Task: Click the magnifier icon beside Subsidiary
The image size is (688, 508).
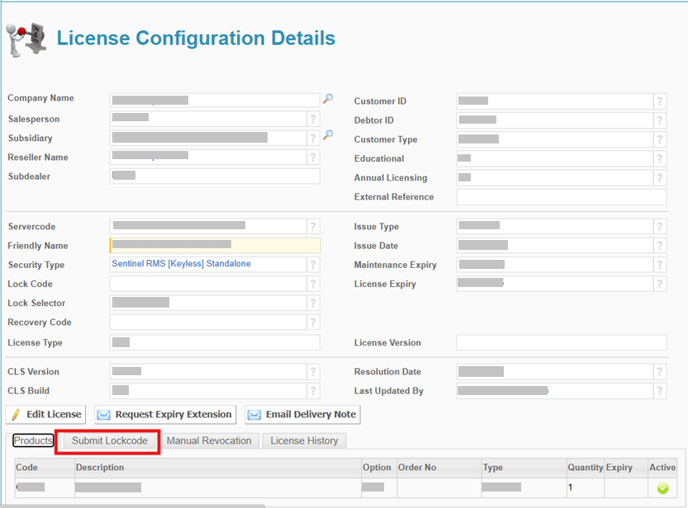Action: pos(327,136)
